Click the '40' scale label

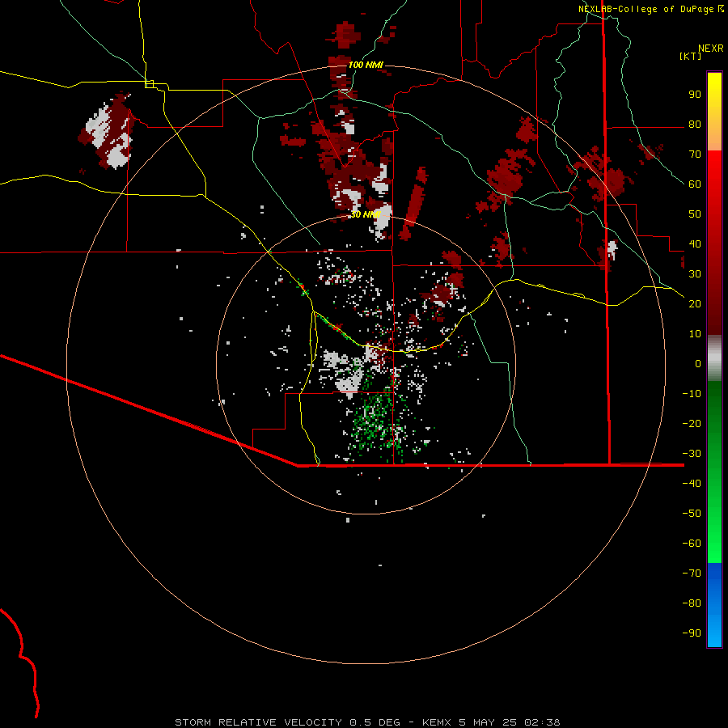pos(695,244)
